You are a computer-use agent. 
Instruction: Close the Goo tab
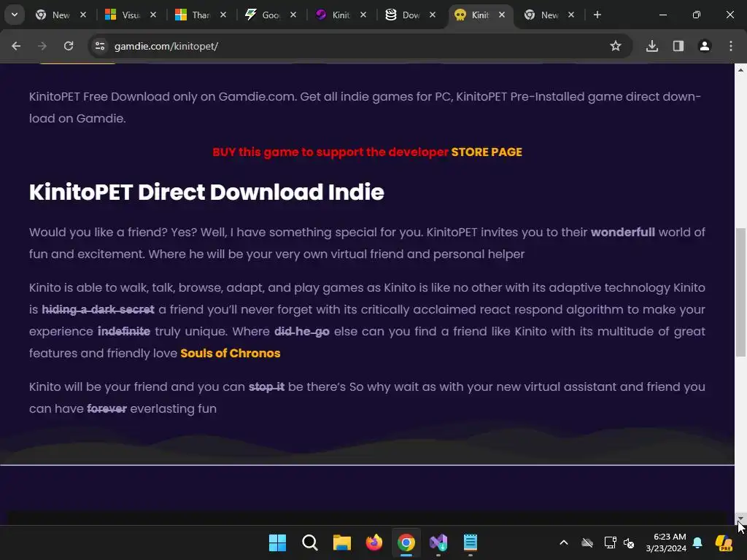pyautogui.click(x=293, y=15)
